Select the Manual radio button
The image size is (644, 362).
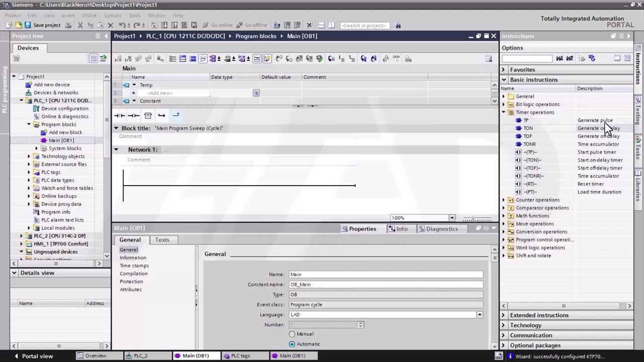click(292, 334)
